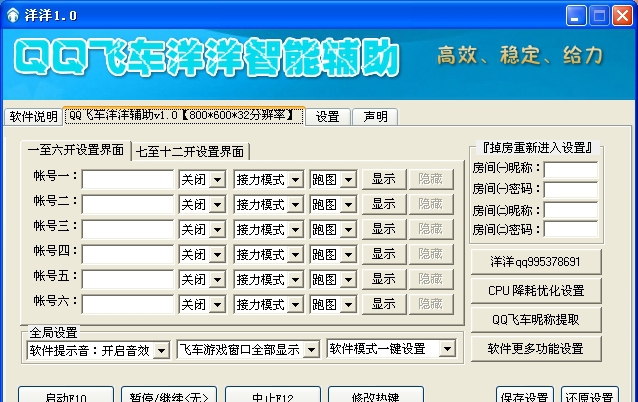Click 显示 button for 帐号三
The height and width of the screenshot is (402, 638).
click(x=384, y=229)
